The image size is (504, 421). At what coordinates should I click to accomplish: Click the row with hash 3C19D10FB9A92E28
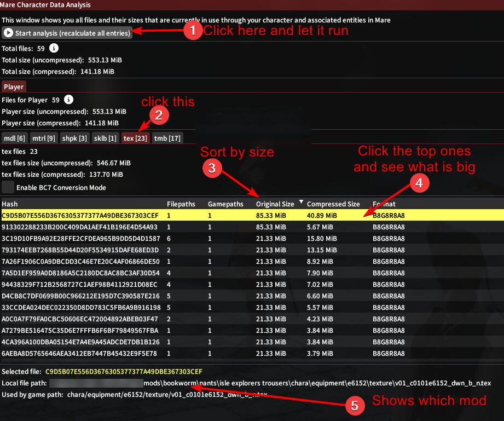[81, 238]
